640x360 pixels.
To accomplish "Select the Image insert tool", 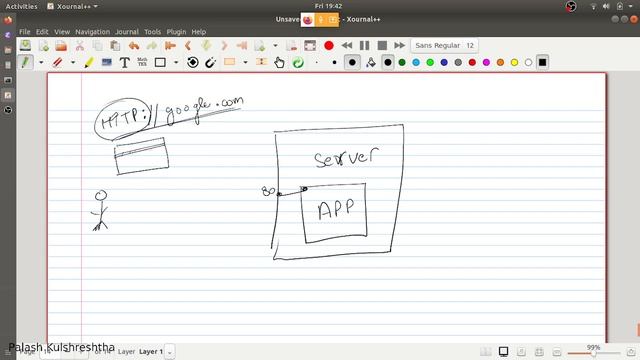I will 107,62.
